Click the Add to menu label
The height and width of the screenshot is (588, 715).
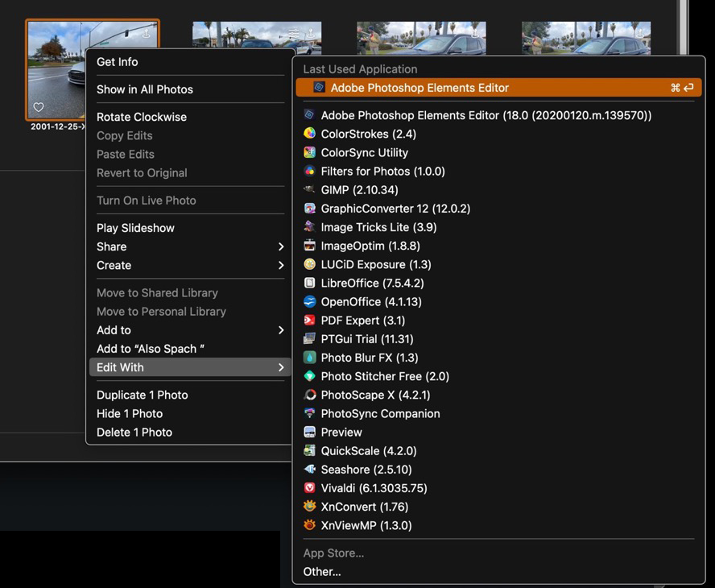(x=114, y=330)
